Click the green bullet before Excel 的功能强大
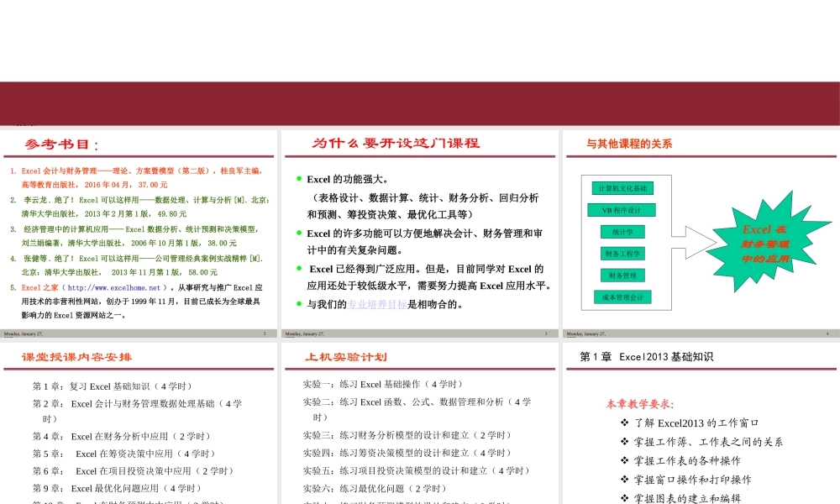 point(300,179)
